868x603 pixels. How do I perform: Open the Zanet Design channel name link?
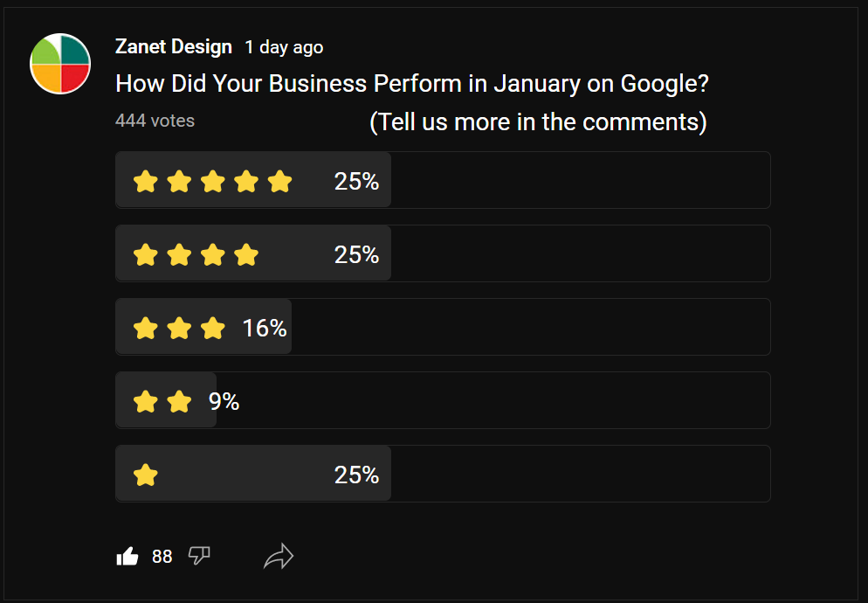(173, 46)
